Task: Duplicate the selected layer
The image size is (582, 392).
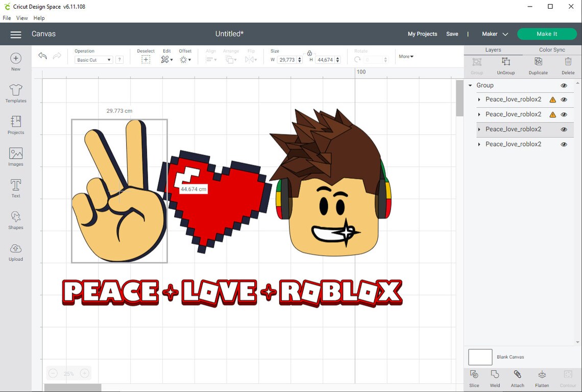Action: [x=538, y=65]
